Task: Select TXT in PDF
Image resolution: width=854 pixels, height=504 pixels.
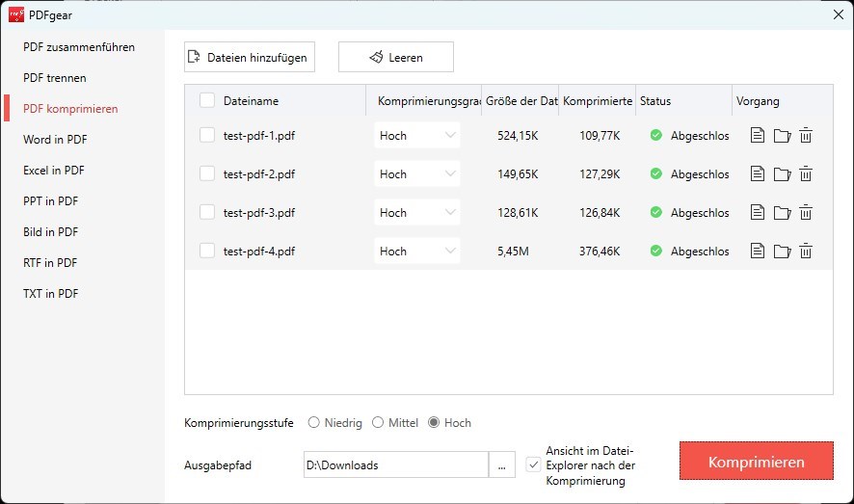Action: (51, 293)
